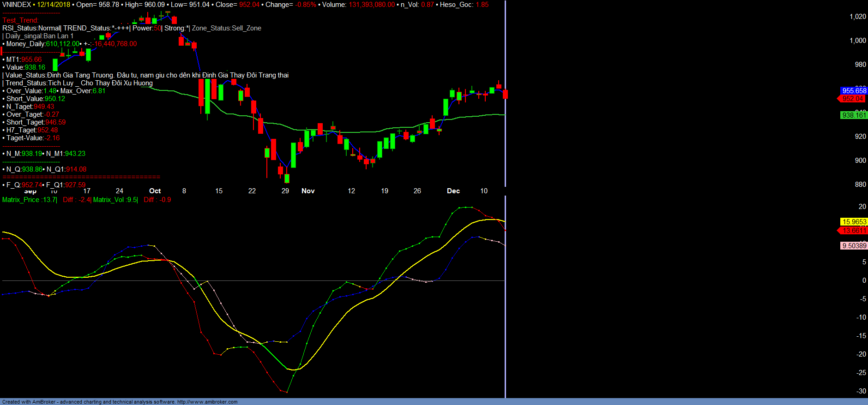Viewport: 868px width, 405px height.
Task: Click the Matrix_Price :13.7 indicator title
Action: (x=29, y=200)
